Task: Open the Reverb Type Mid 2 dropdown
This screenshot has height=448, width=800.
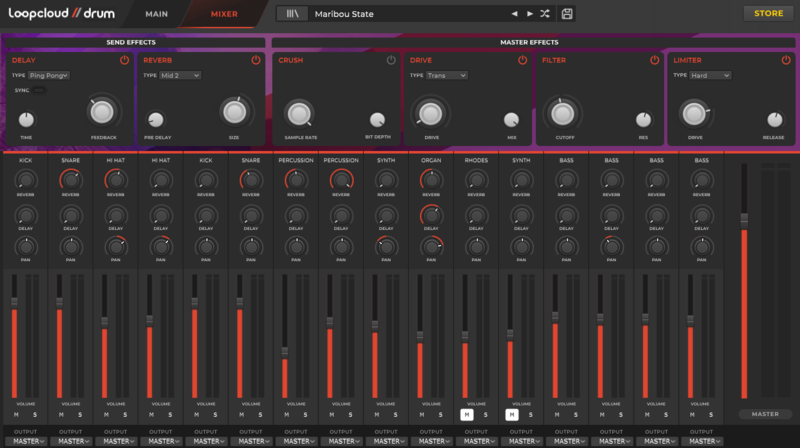Action: [180, 75]
